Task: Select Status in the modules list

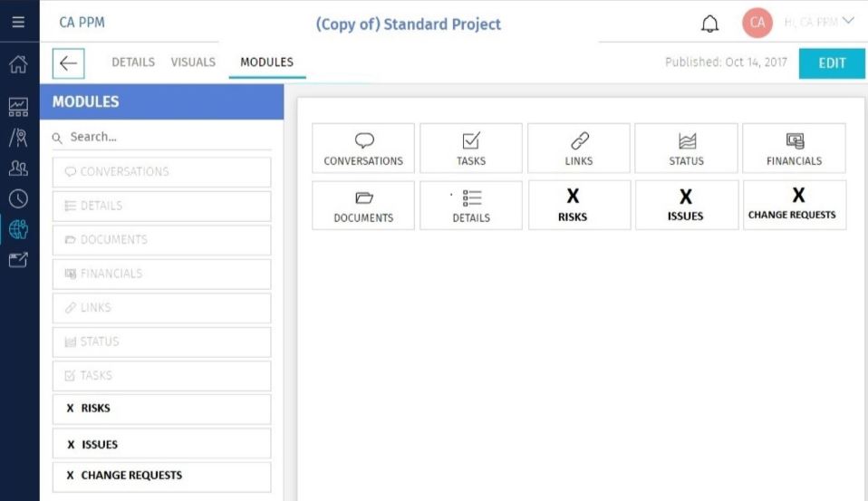Action: [161, 342]
